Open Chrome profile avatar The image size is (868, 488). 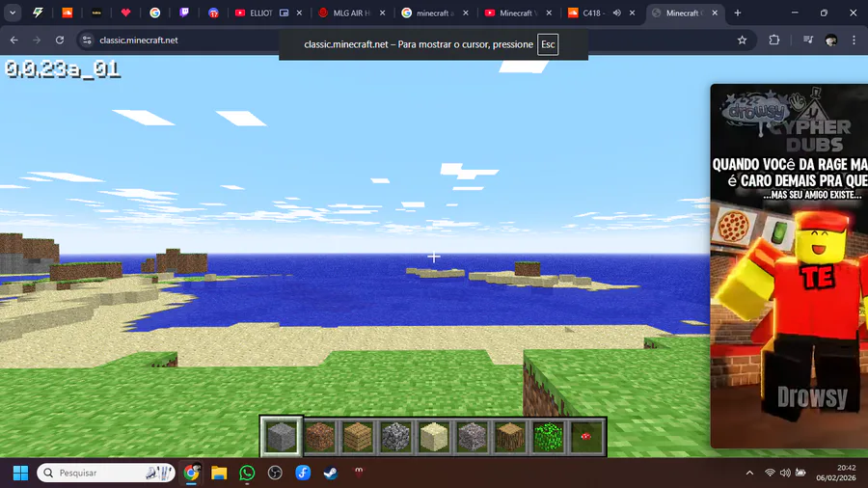(831, 40)
